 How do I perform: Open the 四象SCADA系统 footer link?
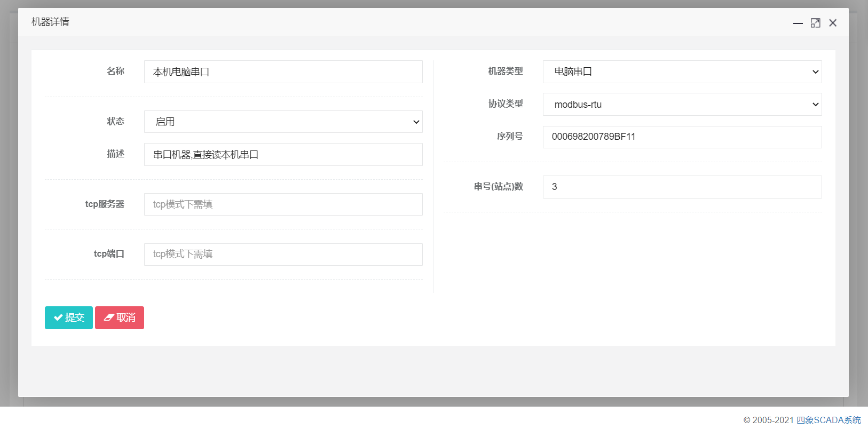click(828, 420)
